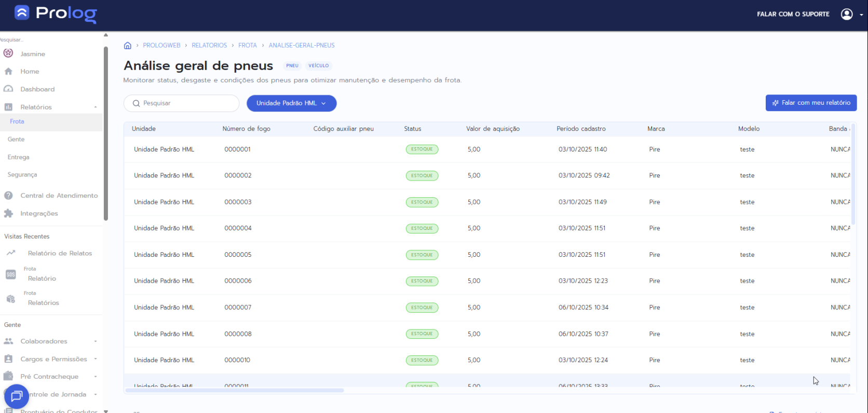Open the chat bubble support widget
The height and width of the screenshot is (413, 868).
(17, 397)
